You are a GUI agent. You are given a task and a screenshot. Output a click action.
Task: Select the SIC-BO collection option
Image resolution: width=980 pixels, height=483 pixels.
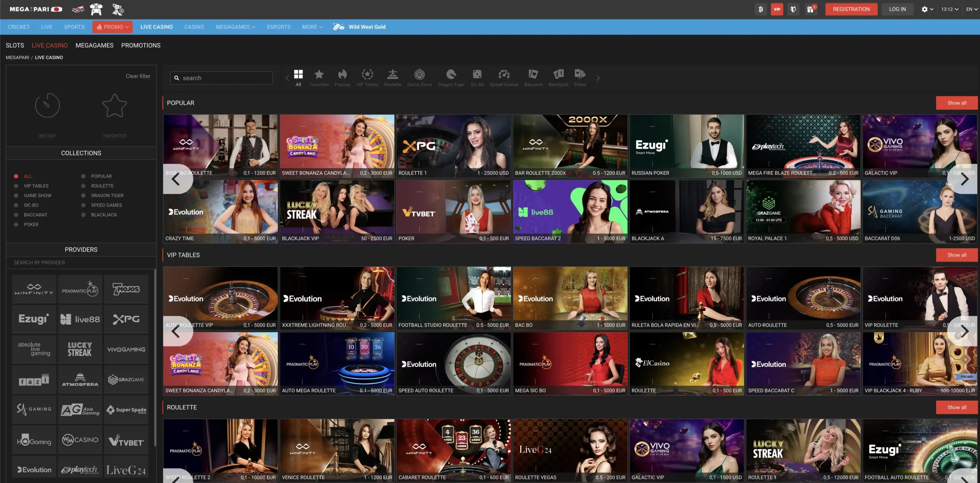click(26, 205)
